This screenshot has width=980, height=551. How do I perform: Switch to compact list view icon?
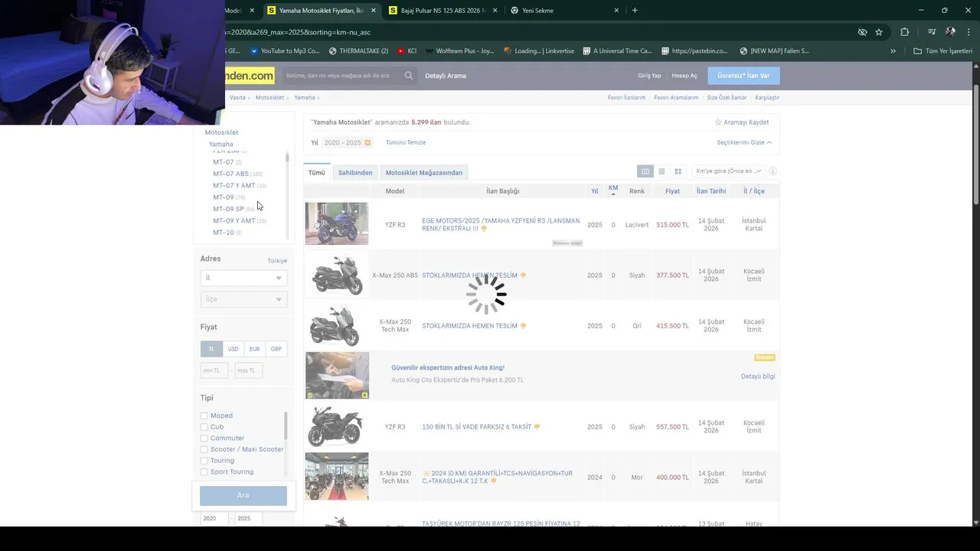pos(661,171)
